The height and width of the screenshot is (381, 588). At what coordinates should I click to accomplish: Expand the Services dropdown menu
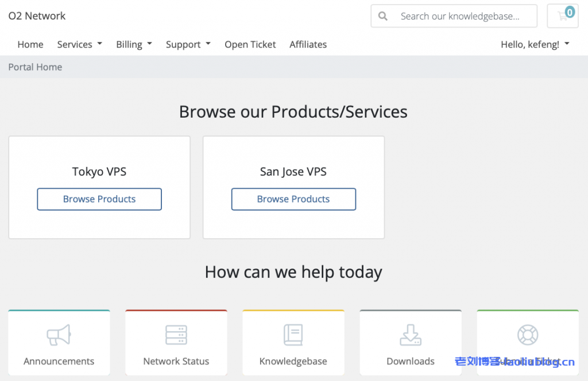79,44
